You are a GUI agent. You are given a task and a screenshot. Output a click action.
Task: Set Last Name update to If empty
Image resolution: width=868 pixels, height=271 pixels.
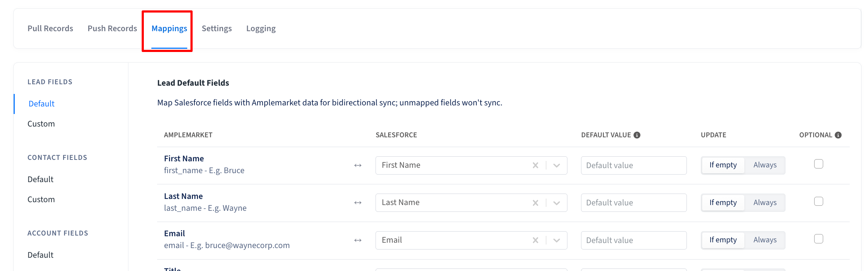coord(723,203)
